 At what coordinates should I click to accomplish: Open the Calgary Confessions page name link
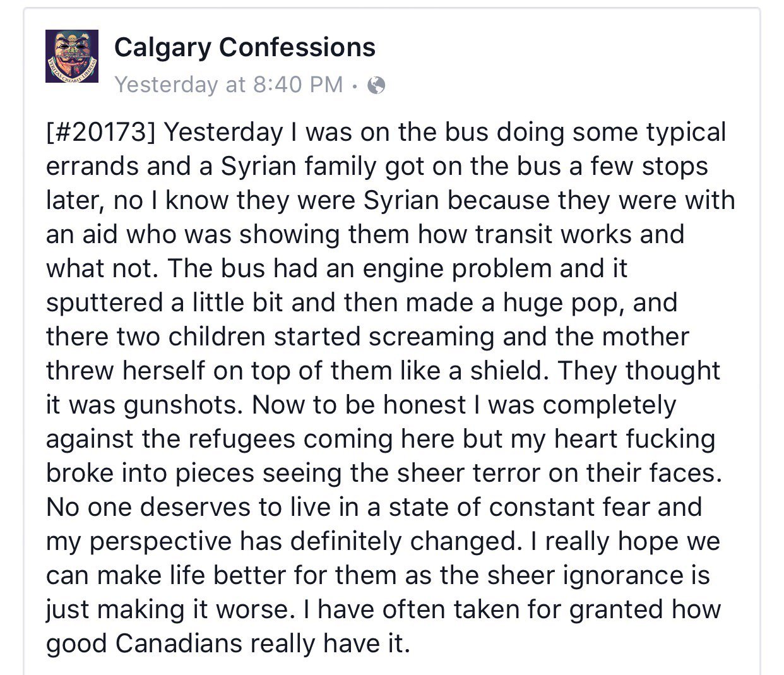click(245, 47)
